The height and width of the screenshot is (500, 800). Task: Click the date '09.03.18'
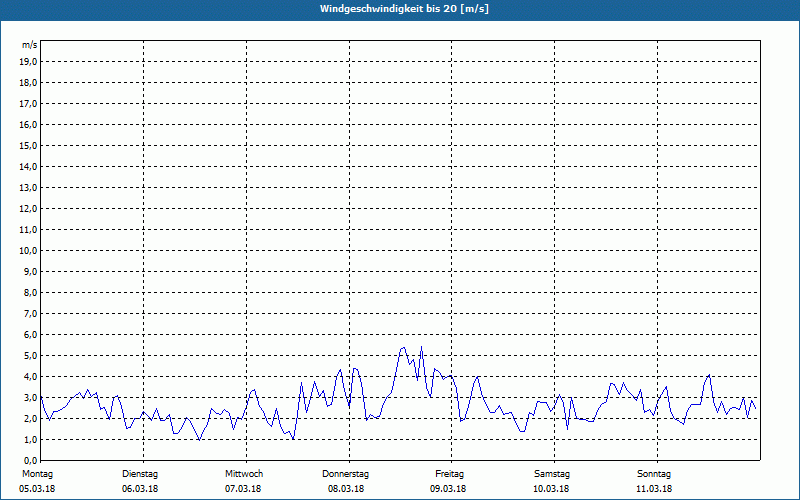click(448, 489)
